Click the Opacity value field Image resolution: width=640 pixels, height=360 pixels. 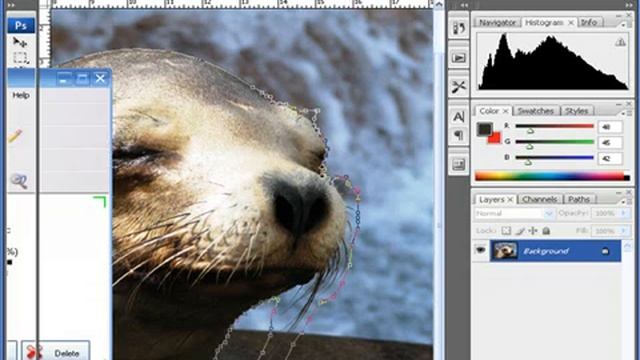click(x=606, y=213)
